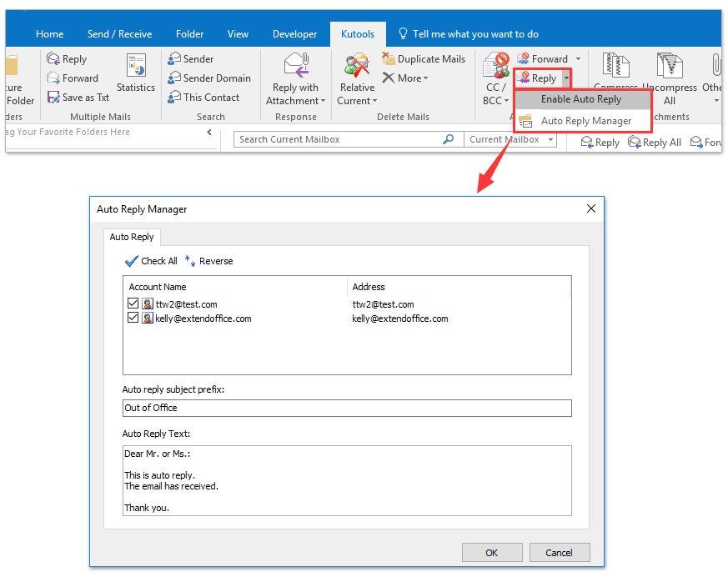The width and height of the screenshot is (728, 582).
Task: Close the Auto Reply Manager dialog
Action: click(591, 209)
